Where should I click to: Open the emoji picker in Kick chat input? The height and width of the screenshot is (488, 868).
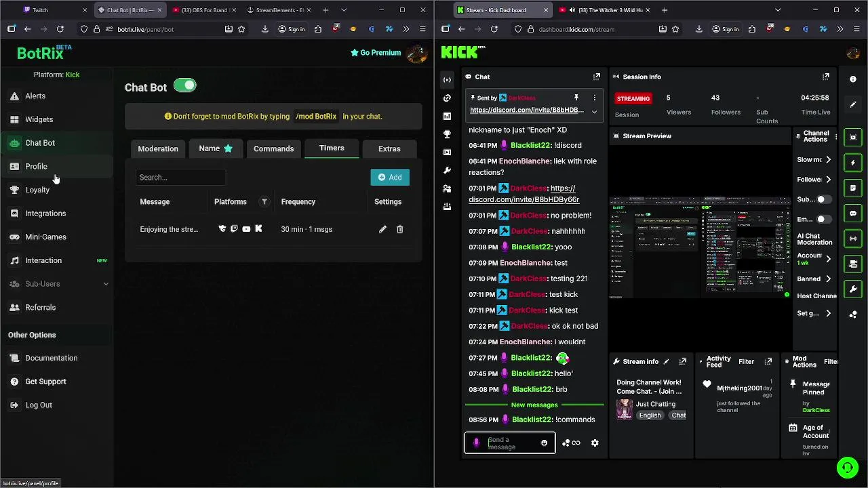tap(544, 443)
